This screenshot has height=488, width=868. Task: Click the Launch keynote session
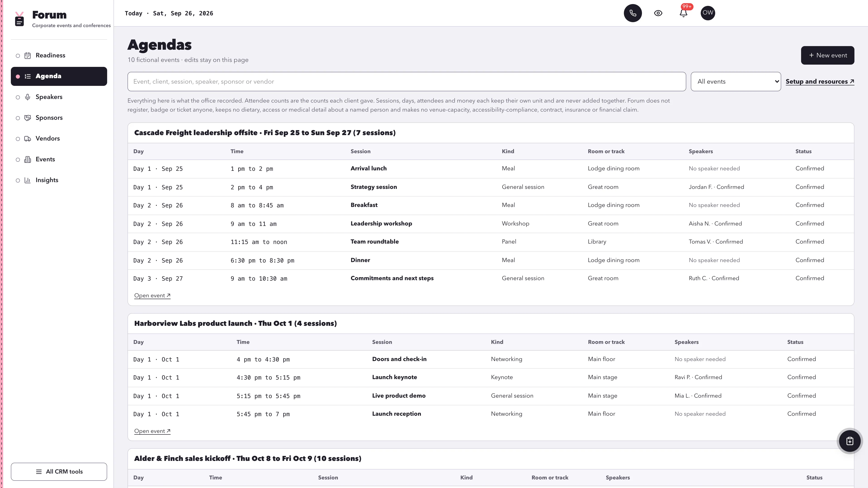(x=394, y=377)
